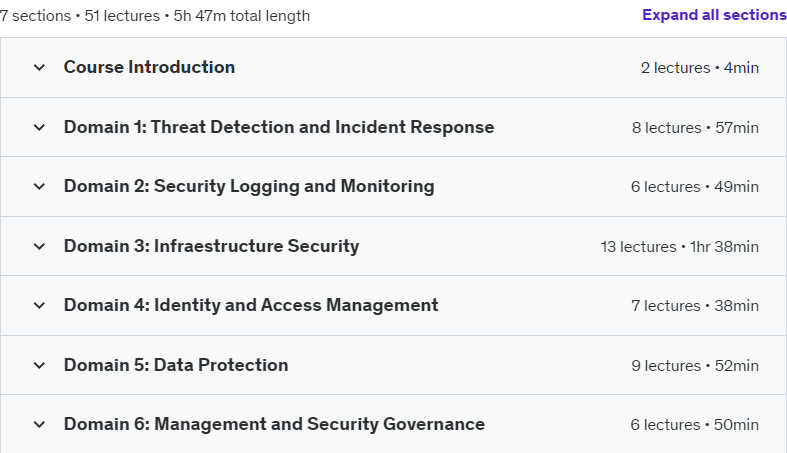Select Domain 1: Threat Detection and Incident Response title

tap(279, 127)
